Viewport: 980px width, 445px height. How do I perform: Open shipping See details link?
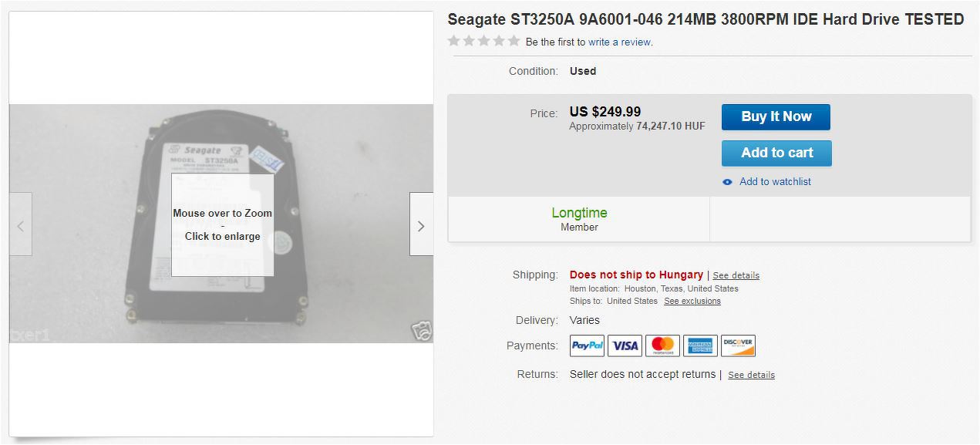pos(736,275)
